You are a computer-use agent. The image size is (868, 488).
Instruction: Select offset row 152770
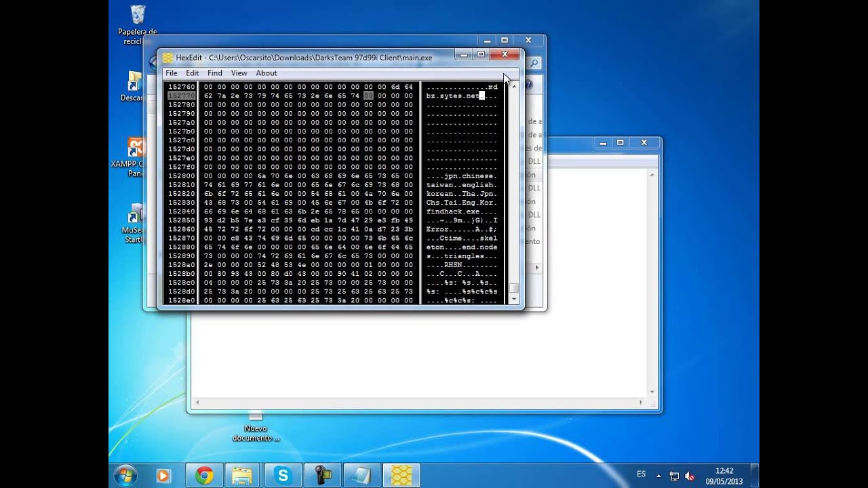point(181,96)
